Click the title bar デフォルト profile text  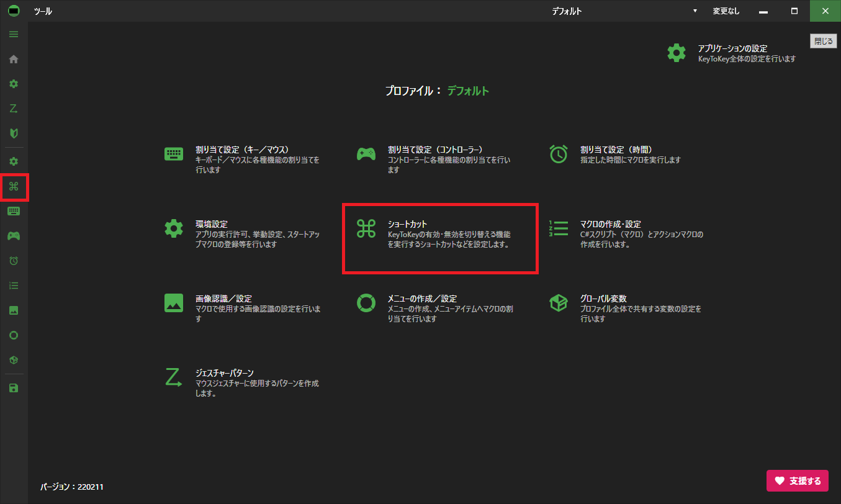click(567, 11)
